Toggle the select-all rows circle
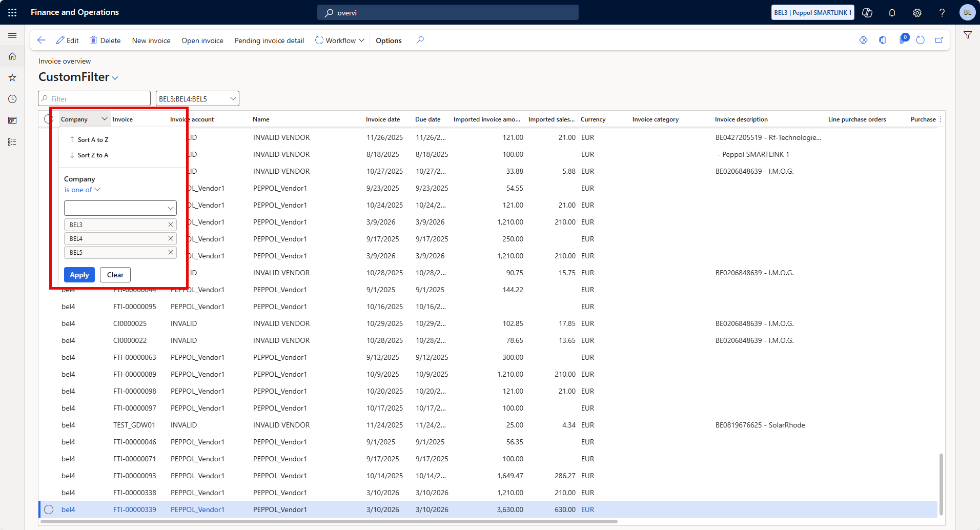This screenshot has height=530, width=980. tap(49, 119)
